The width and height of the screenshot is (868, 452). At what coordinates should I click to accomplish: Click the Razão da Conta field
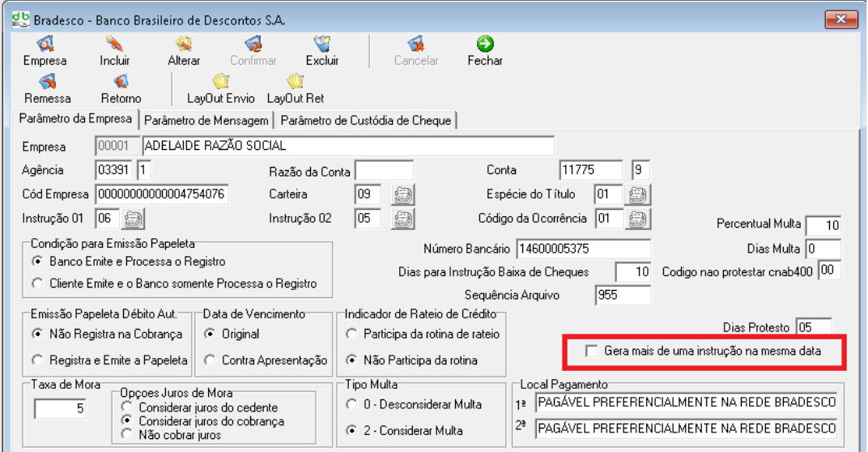coord(384,171)
